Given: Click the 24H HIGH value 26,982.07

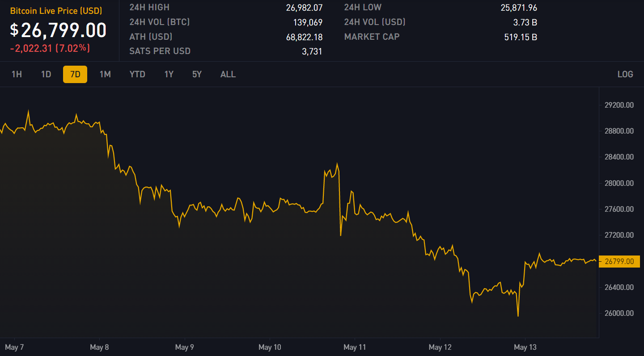Looking at the screenshot, I should click(304, 8).
